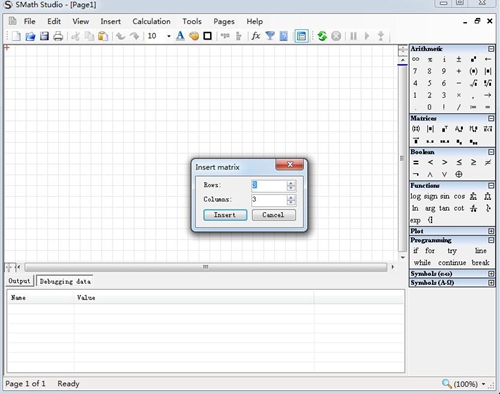Insert less-or-equal sign from Boolean panel

tap(459, 162)
